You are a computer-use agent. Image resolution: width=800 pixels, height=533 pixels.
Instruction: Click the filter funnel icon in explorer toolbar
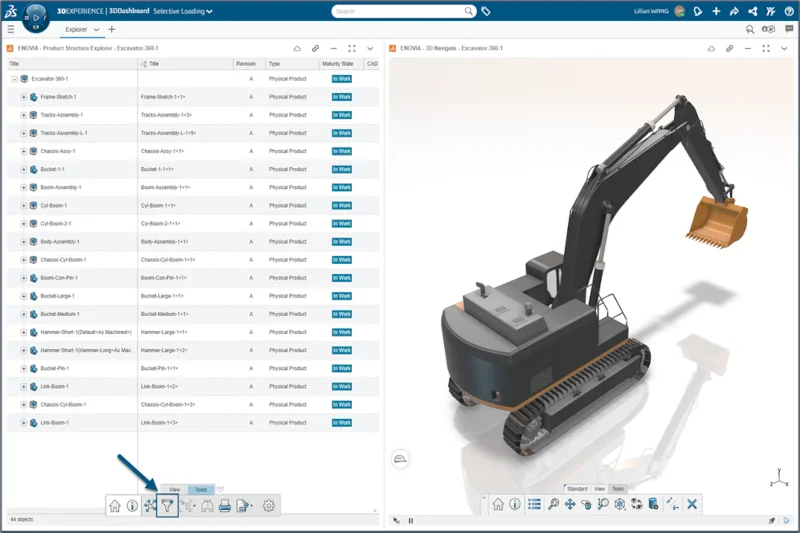coord(167,506)
